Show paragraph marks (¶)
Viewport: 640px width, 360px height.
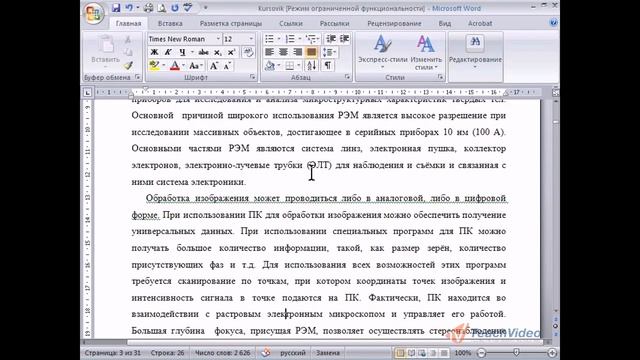tap(328, 66)
